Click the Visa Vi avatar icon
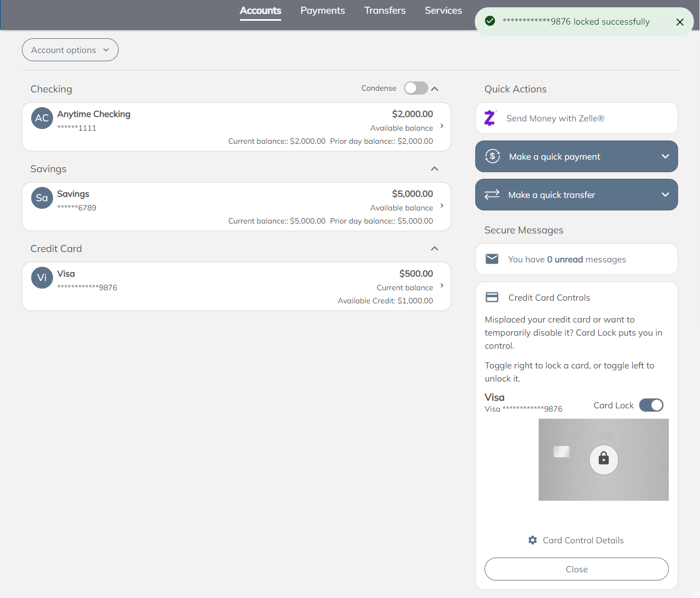 point(42,278)
